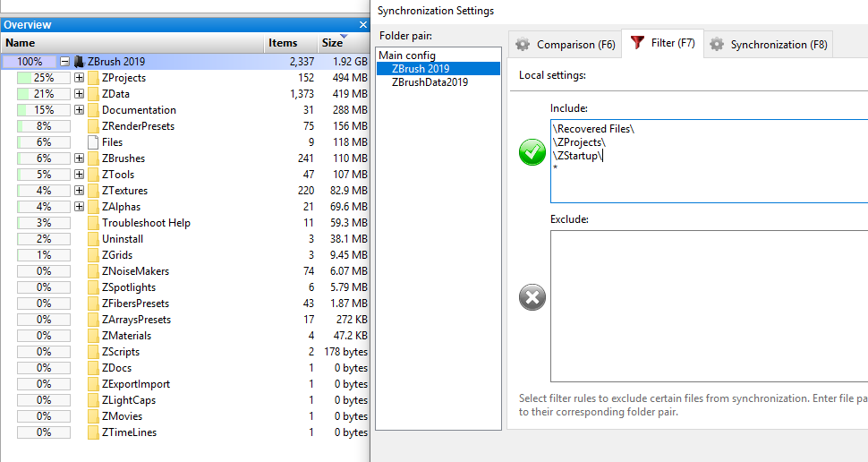Close the Overview panel

coord(363,25)
